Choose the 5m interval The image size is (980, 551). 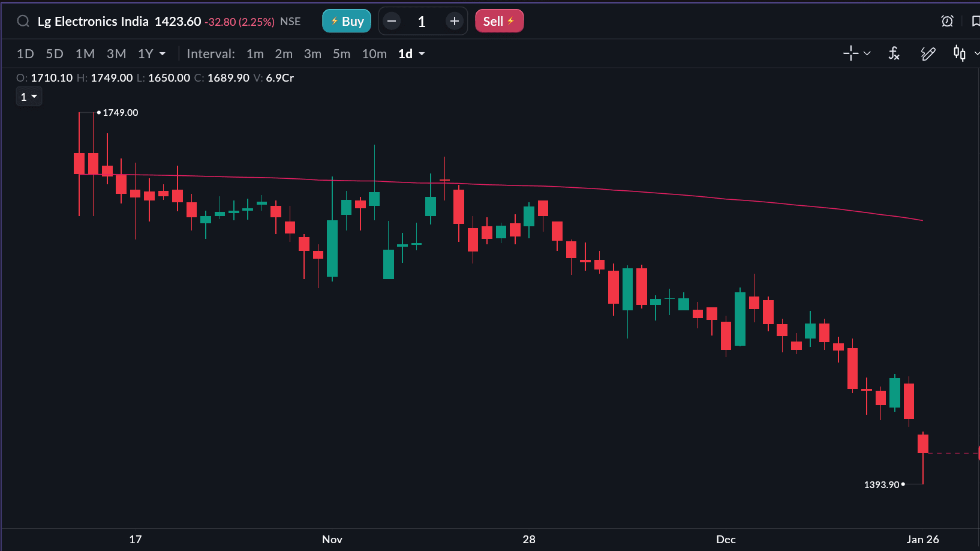tap(341, 54)
